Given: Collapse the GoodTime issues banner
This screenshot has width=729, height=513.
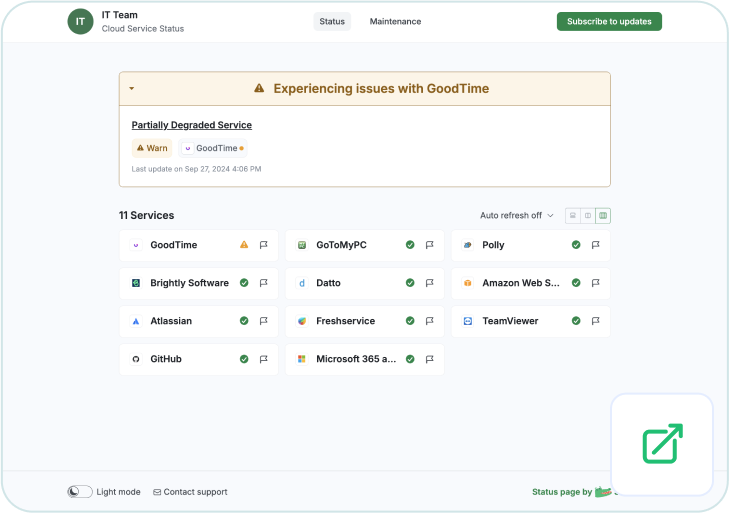Looking at the screenshot, I should (x=132, y=88).
